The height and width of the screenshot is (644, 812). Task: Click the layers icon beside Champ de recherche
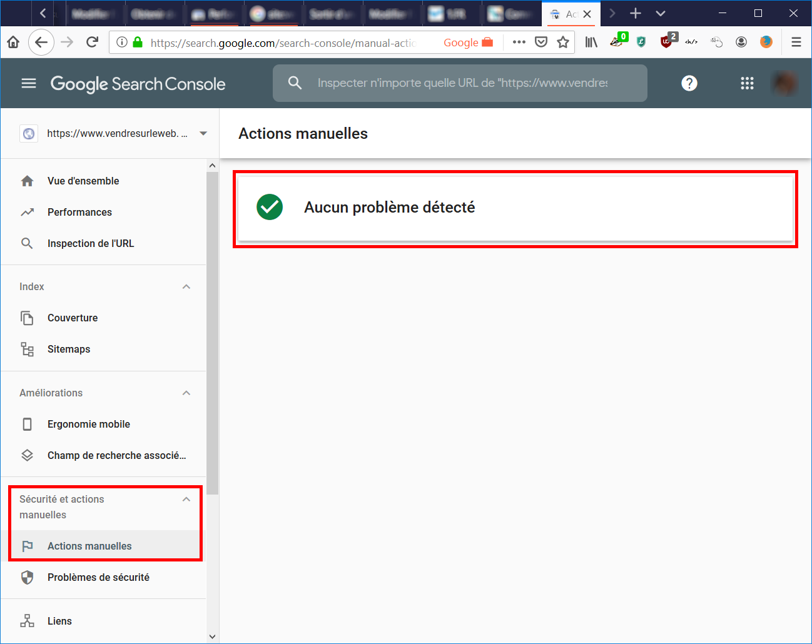pos(27,455)
